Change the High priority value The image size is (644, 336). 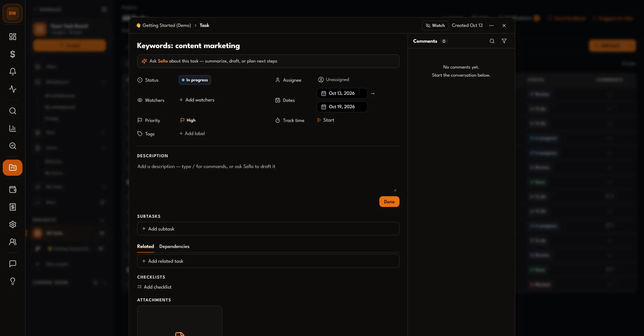[x=188, y=120]
